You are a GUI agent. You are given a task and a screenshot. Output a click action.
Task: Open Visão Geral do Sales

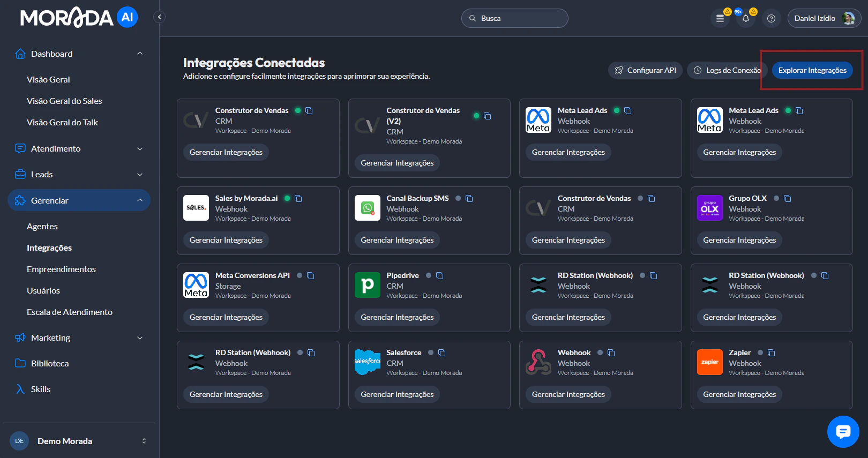64,101
